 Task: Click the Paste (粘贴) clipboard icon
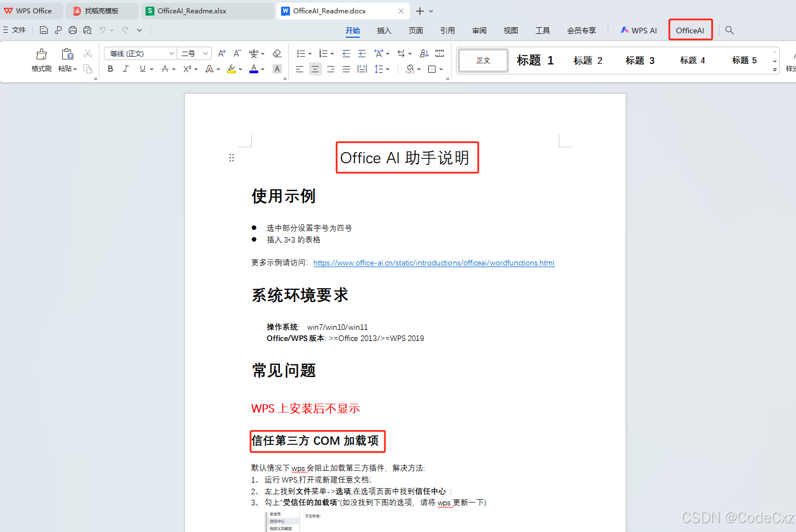[67, 54]
